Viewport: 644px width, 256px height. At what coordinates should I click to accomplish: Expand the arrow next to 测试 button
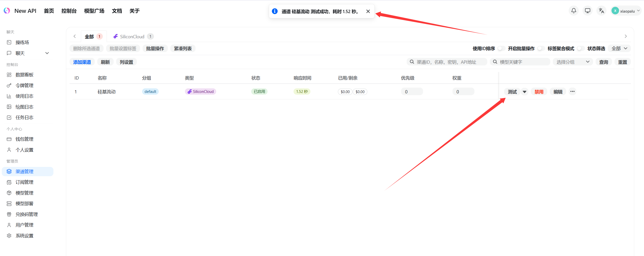click(x=525, y=92)
